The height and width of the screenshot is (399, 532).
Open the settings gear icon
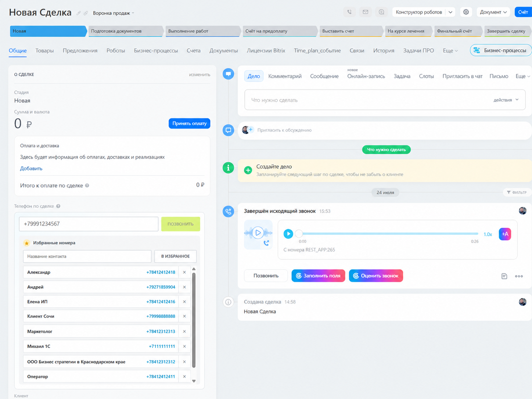[466, 12]
